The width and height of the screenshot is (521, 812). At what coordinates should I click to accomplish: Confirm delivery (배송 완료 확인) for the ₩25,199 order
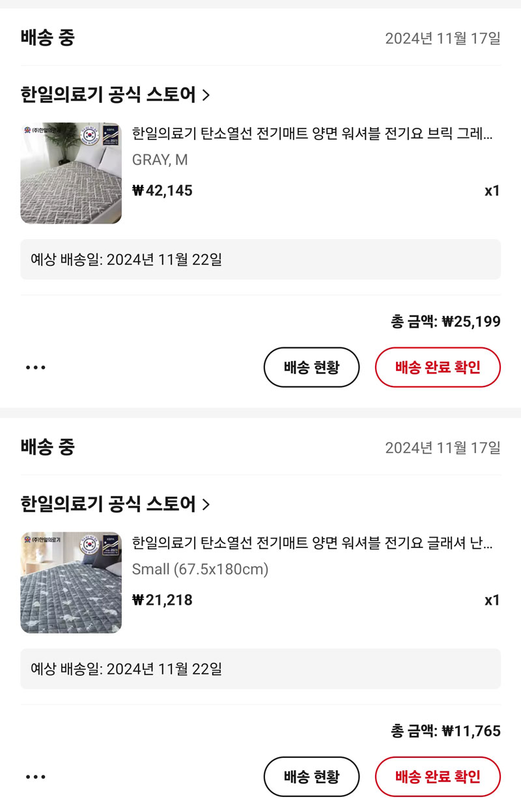[x=437, y=368]
